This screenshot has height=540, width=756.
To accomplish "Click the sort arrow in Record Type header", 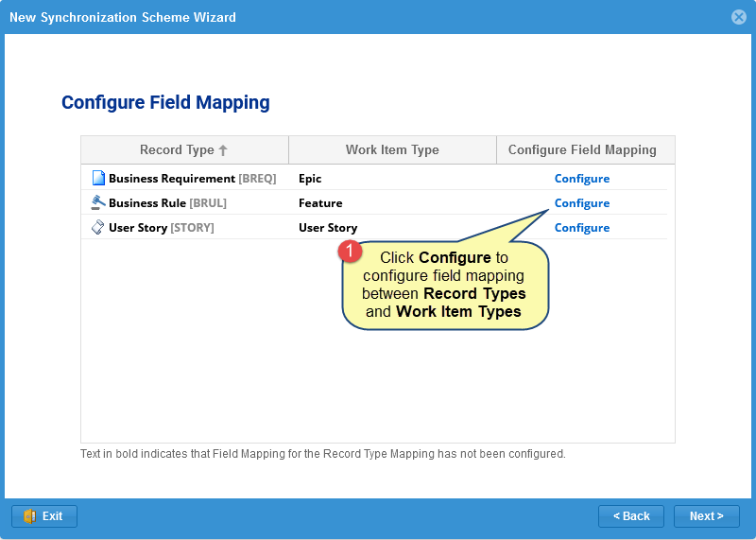I will [223, 150].
